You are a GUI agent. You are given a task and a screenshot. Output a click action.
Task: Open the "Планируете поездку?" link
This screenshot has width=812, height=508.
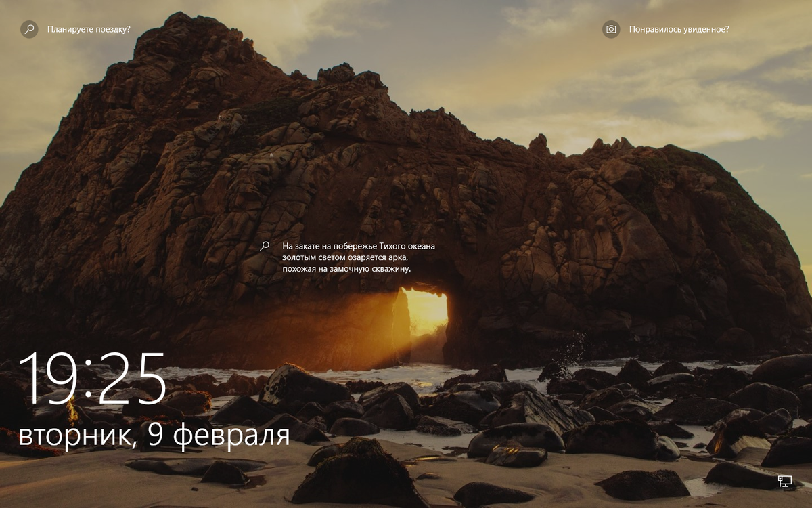[x=89, y=29]
